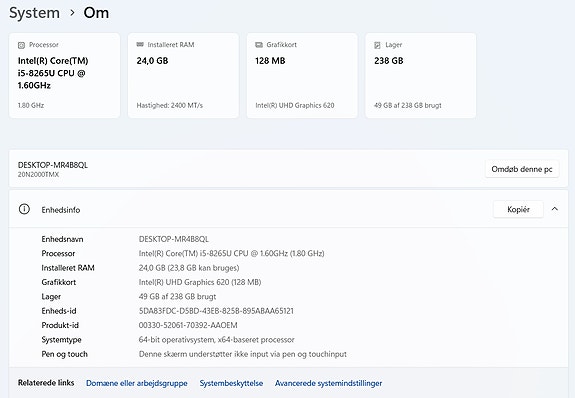Open the Grafikkort 128 MB card
This screenshot has width=575, height=398.
click(x=302, y=76)
